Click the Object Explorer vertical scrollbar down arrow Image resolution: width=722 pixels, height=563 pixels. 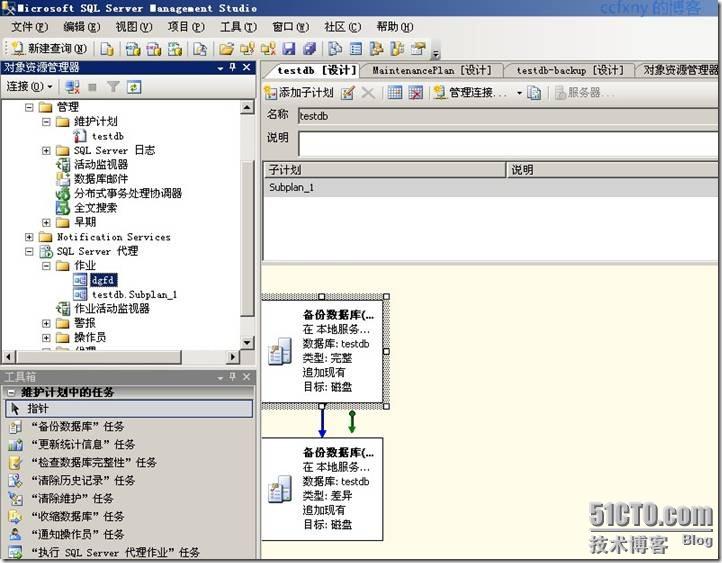247,342
